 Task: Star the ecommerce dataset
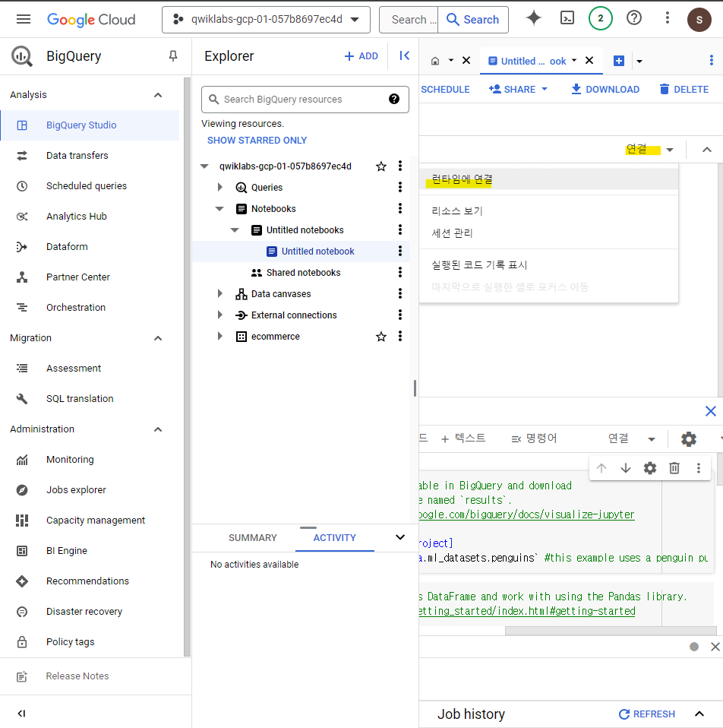(x=381, y=337)
